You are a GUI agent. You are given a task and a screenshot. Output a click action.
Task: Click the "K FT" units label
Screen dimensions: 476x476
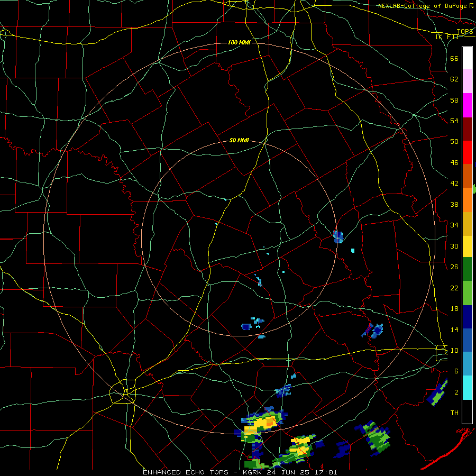click(447, 37)
